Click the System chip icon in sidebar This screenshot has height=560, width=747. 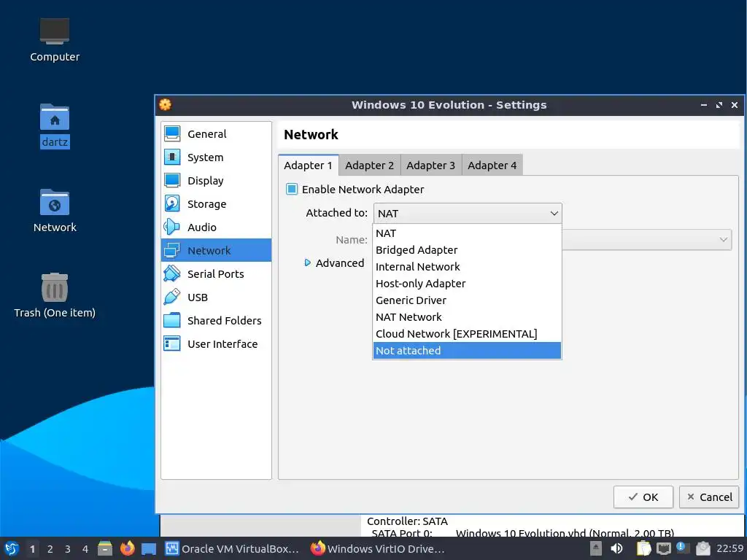172,157
